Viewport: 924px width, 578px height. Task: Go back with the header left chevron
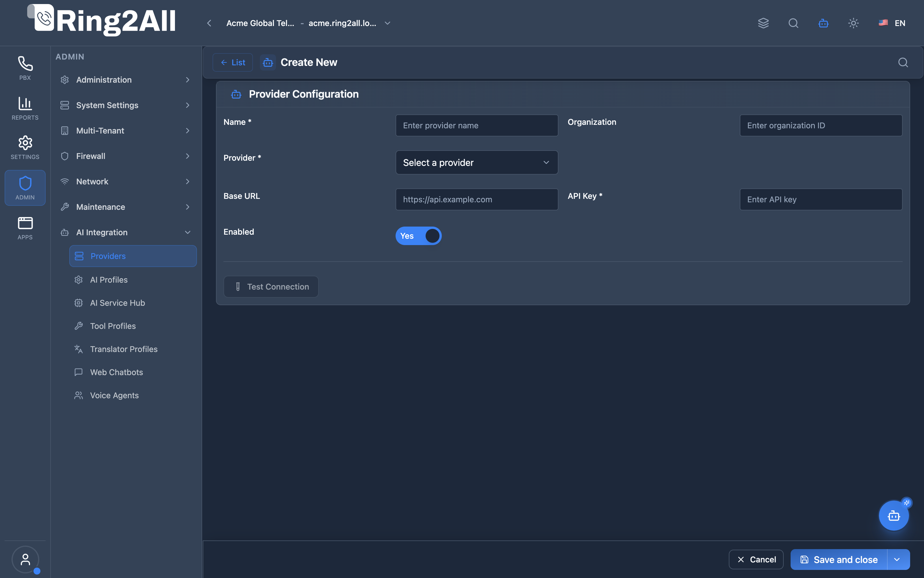[x=209, y=23]
